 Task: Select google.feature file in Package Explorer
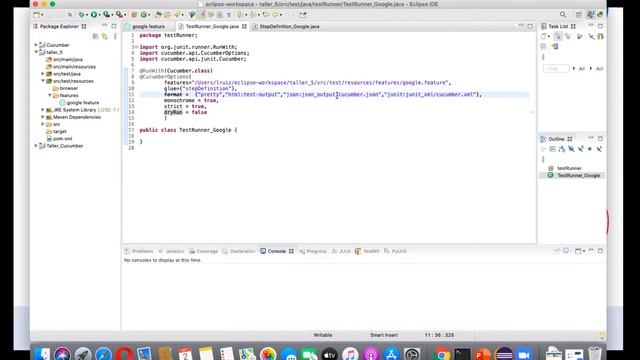pyautogui.click(x=79, y=102)
